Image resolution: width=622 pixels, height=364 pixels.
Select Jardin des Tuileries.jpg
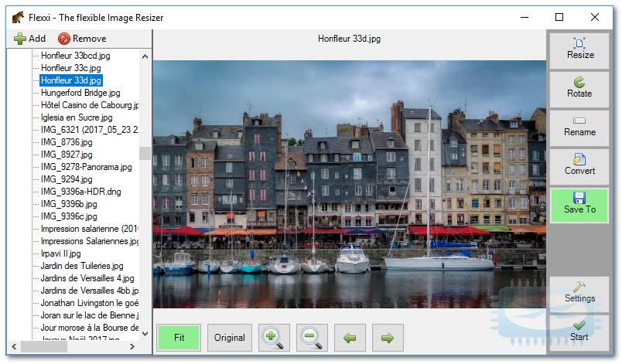pyautogui.click(x=82, y=266)
